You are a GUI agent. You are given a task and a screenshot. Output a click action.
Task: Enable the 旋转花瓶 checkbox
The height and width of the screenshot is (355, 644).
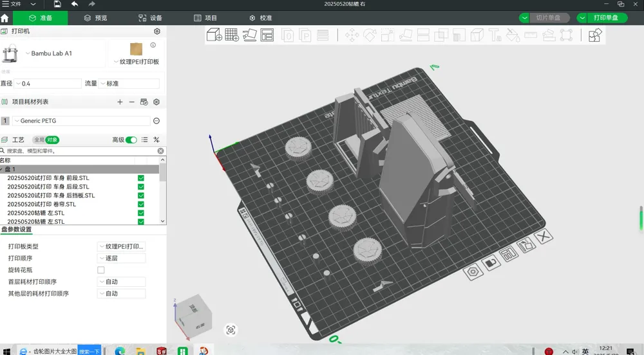(x=100, y=269)
